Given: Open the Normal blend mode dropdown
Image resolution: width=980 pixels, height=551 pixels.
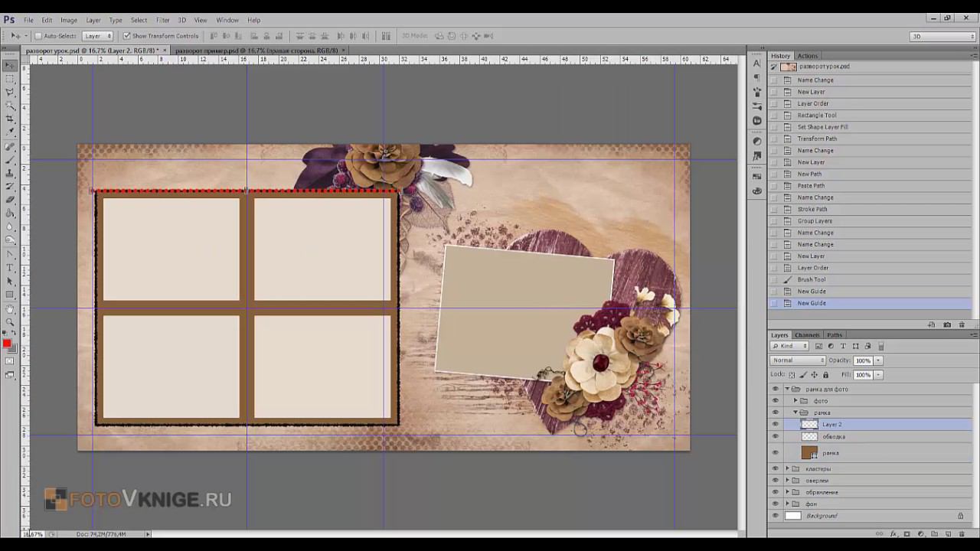Looking at the screenshot, I should (x=798, y=360).
